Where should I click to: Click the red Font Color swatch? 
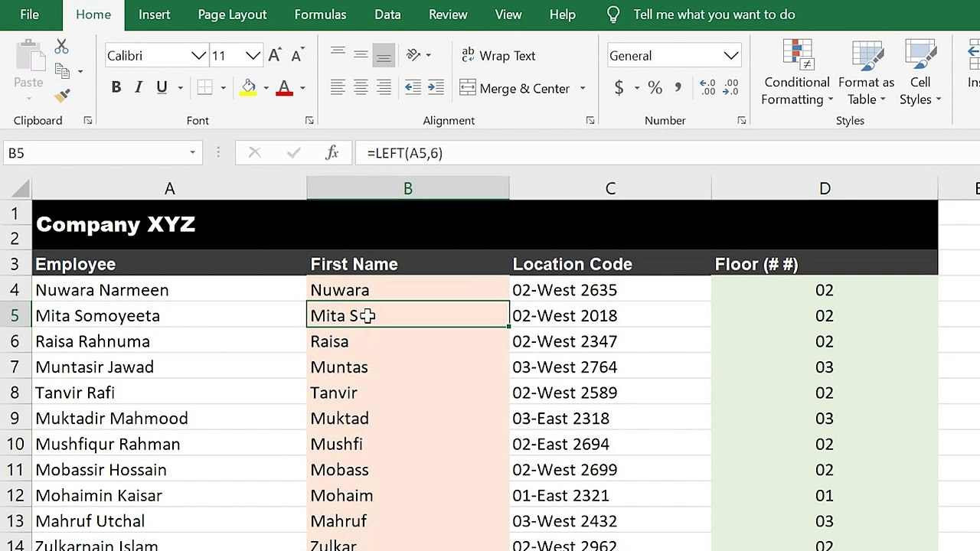click(x=284, y=88)
